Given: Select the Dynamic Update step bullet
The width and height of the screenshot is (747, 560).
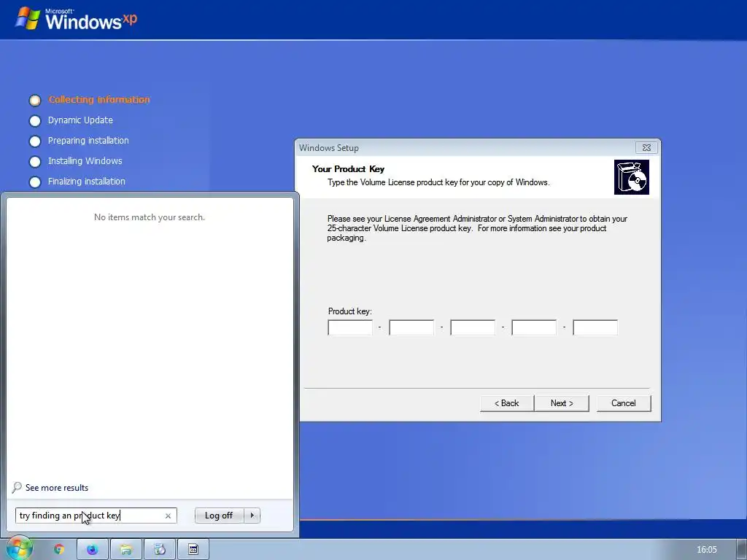Looking at the screenshot, I should (35, 121).
